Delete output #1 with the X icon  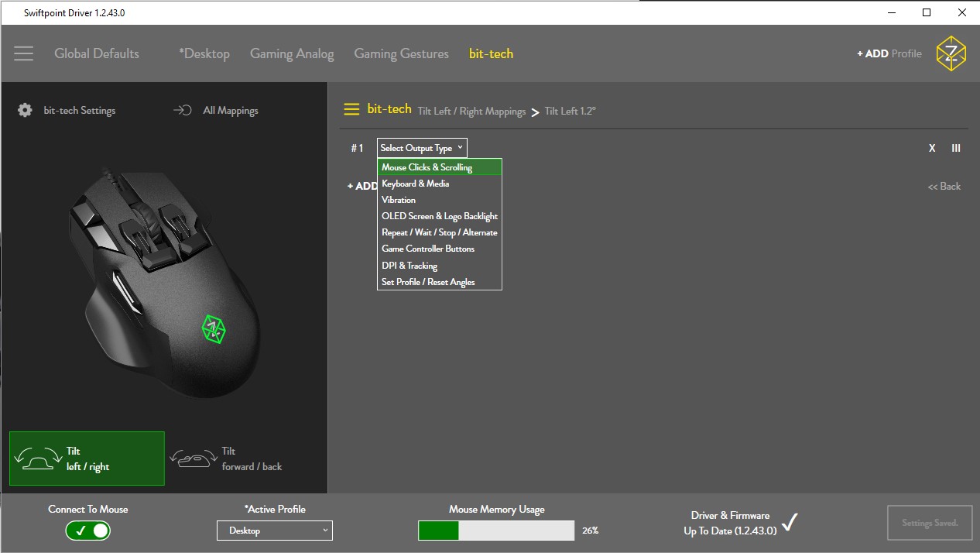932,148
